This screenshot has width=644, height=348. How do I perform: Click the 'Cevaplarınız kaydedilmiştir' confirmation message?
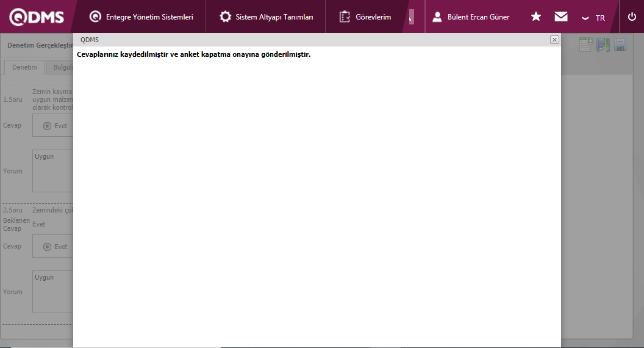[x=193, y=54]
